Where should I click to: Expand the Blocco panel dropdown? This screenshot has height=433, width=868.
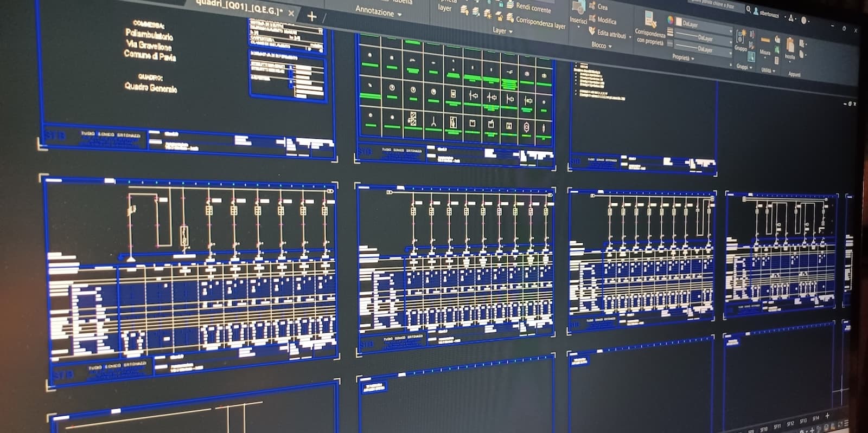[x=602, y=46]
